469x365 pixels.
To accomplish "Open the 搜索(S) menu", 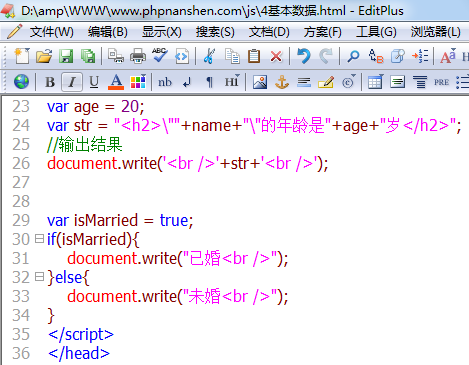I will coord(215,32).
